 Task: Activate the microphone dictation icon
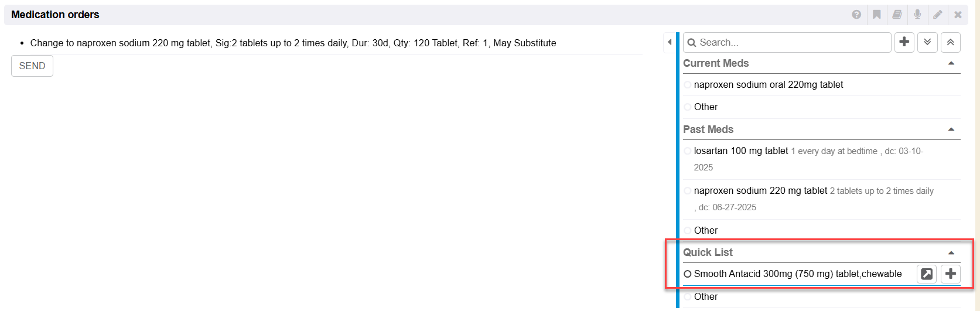coord(917,15)
